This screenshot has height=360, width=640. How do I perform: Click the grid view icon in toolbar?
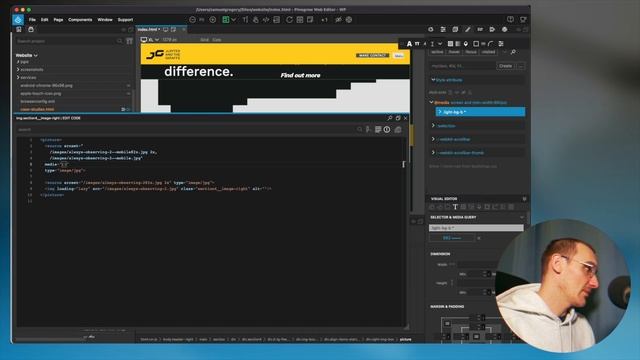tap(300, 20)
